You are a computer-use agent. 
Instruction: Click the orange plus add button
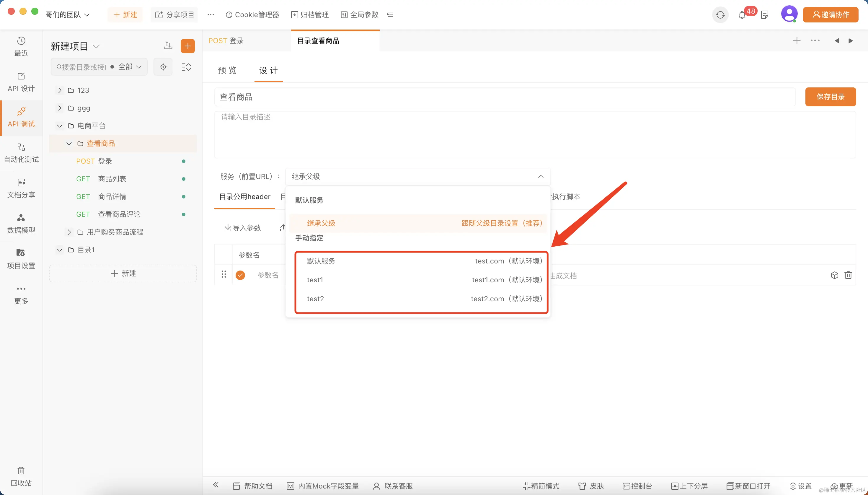(187, 46)
